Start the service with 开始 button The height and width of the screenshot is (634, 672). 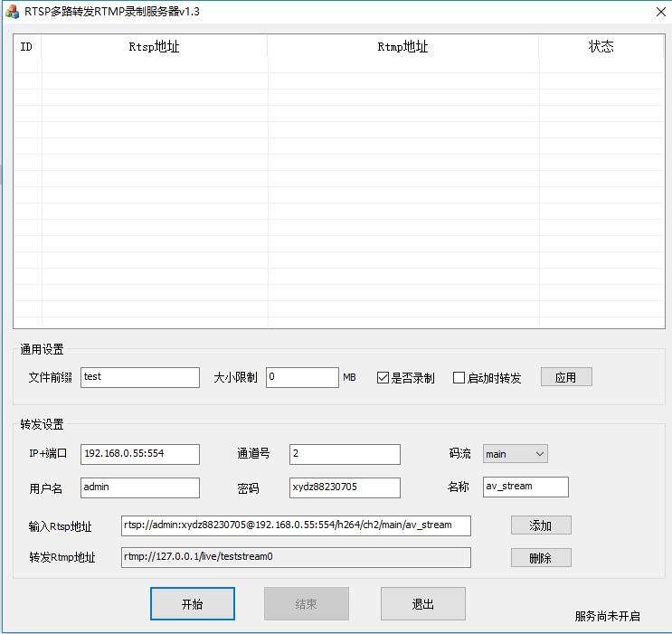point(193,604)
